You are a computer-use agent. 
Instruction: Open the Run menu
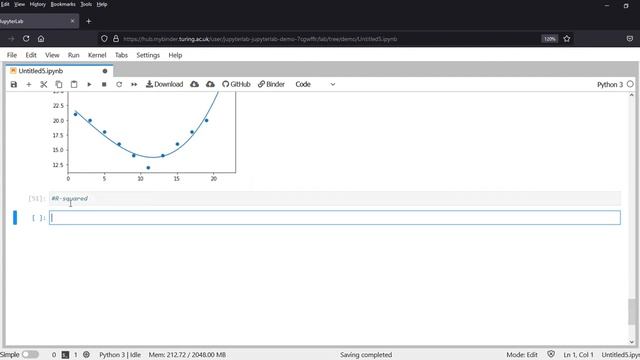tap(73, 55)
